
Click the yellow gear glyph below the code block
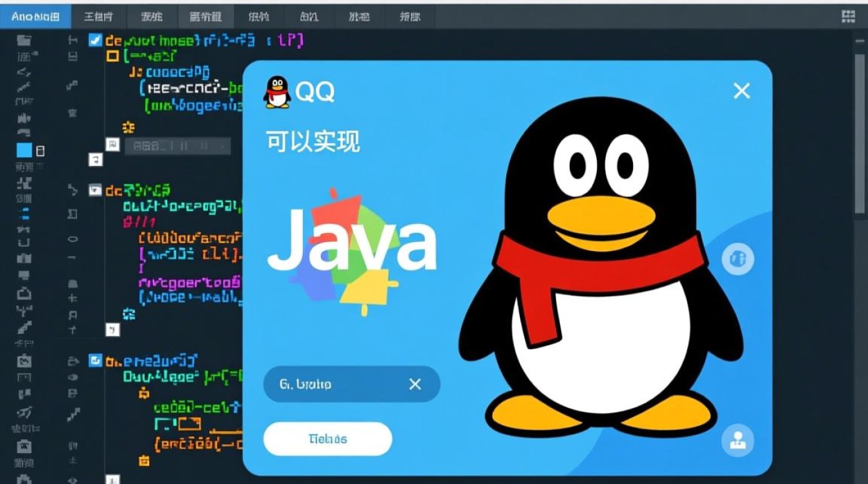(129, 127)
